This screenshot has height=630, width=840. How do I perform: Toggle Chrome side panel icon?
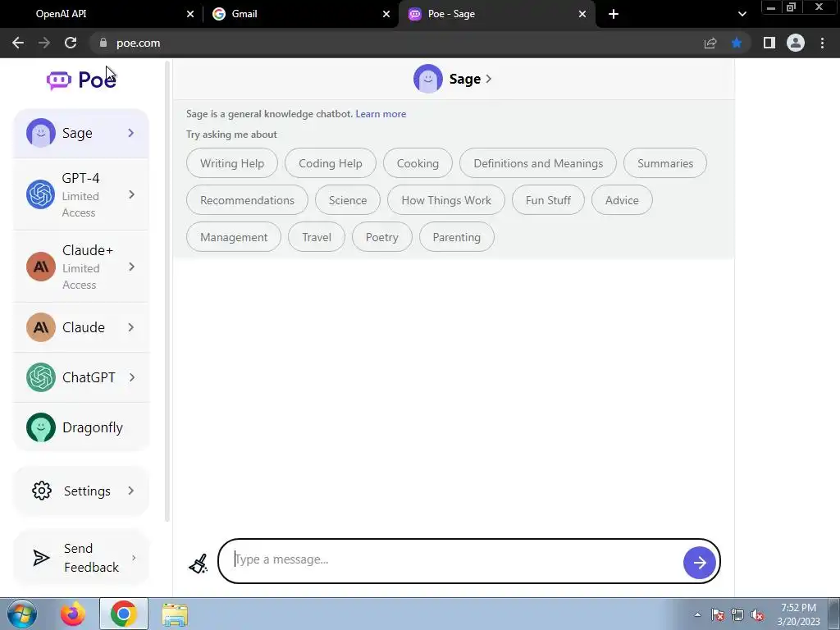[x=769, y=43]
